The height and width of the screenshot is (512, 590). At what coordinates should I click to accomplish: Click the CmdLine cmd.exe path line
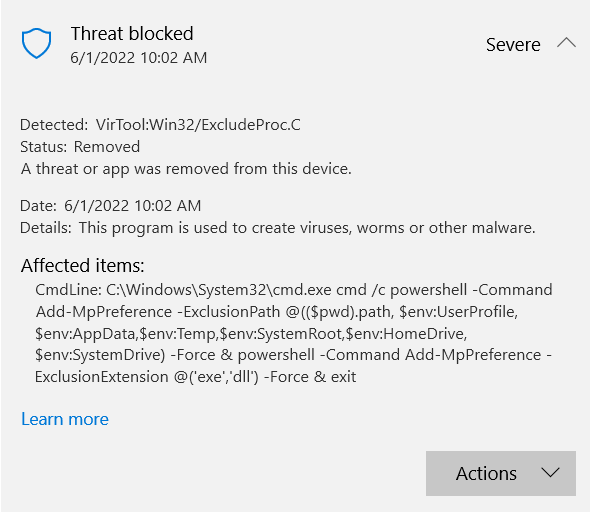click(294, 290)
